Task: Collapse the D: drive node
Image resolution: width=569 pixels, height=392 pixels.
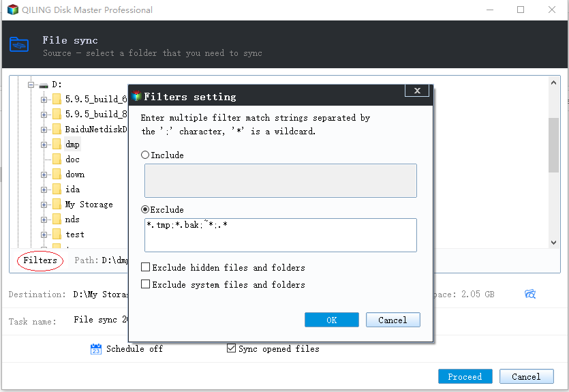Action: (31, 85)
